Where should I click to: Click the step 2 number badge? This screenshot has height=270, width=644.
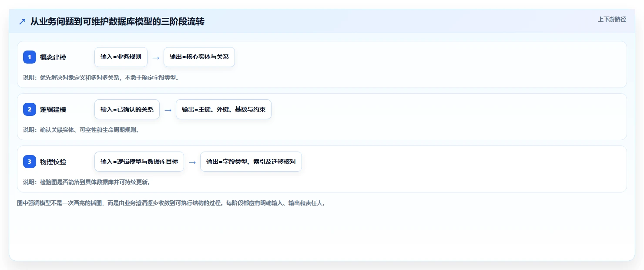point(30,109)
